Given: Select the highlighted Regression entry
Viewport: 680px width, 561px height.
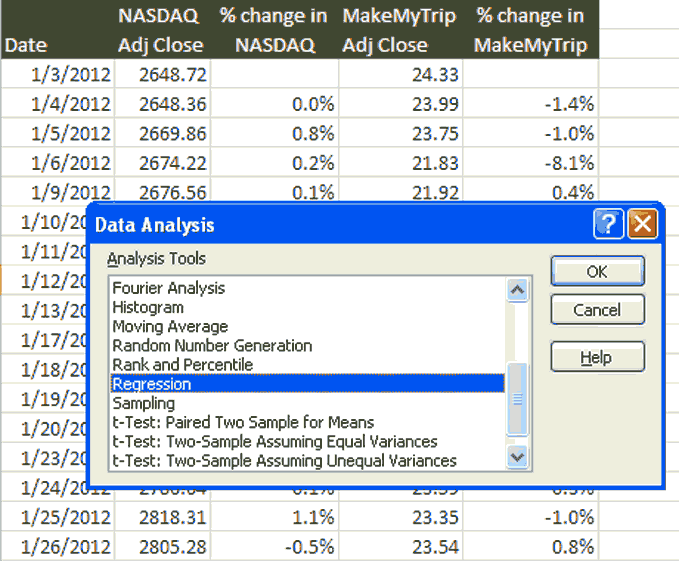Looking at the screenshot, I should tap(307, 384).
